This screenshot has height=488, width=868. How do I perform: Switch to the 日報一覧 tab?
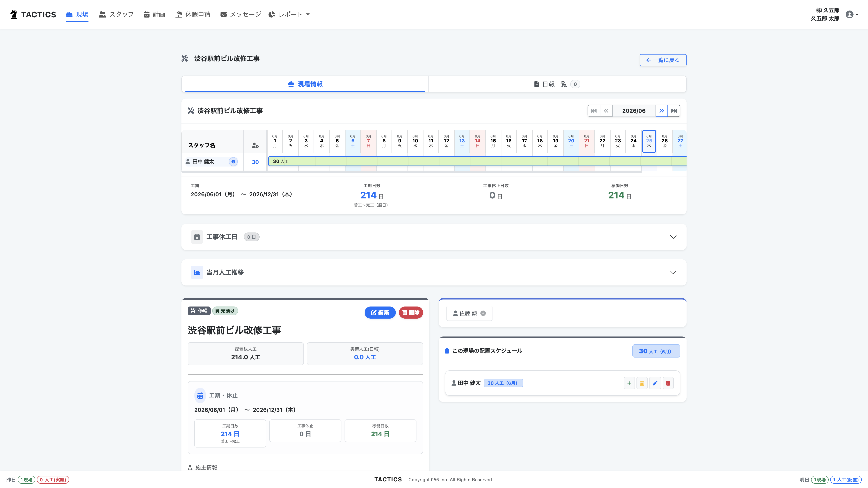[557, 84]
